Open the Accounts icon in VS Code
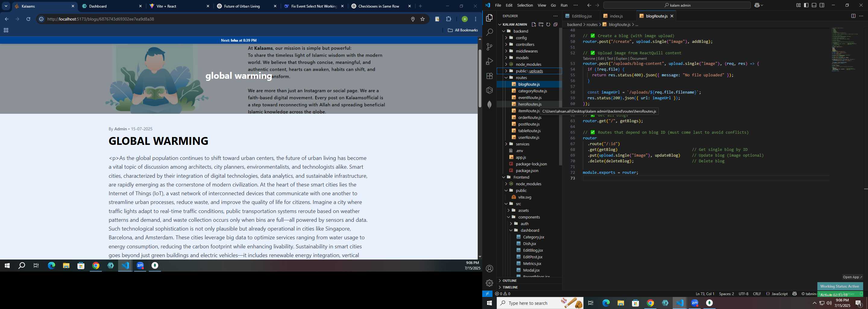 point(489,269)
